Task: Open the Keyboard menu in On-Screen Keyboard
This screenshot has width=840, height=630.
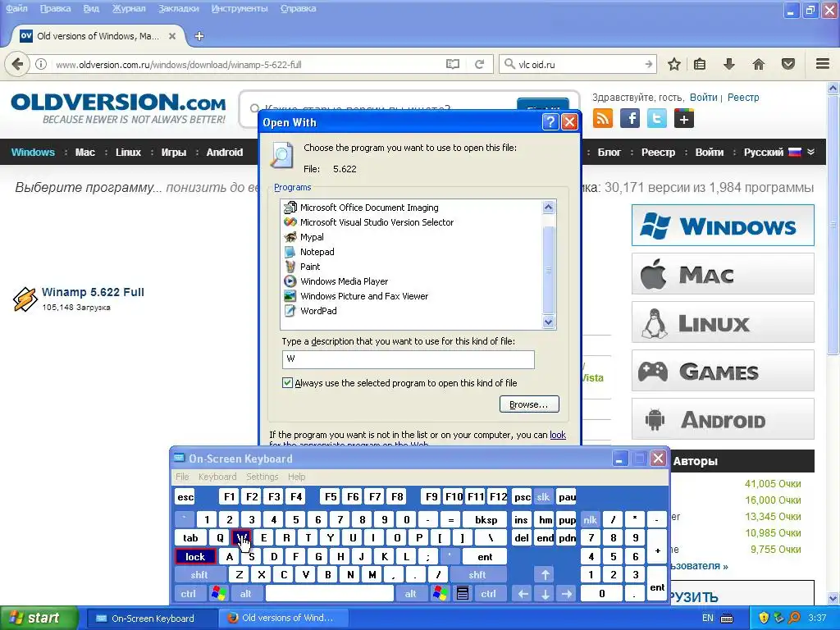Action: pyautogui.click(x=217, y=477)
